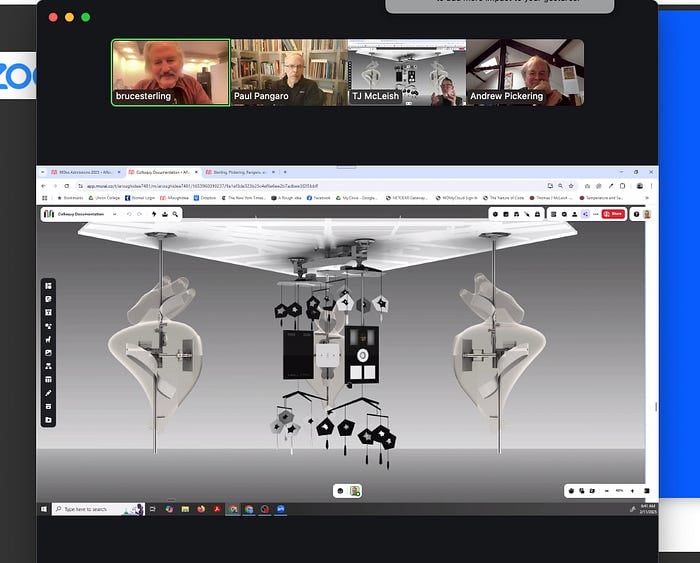The image size is (700, 563).
Task: Open the outline panel icon near Share
Action: [x=554, y=214]
